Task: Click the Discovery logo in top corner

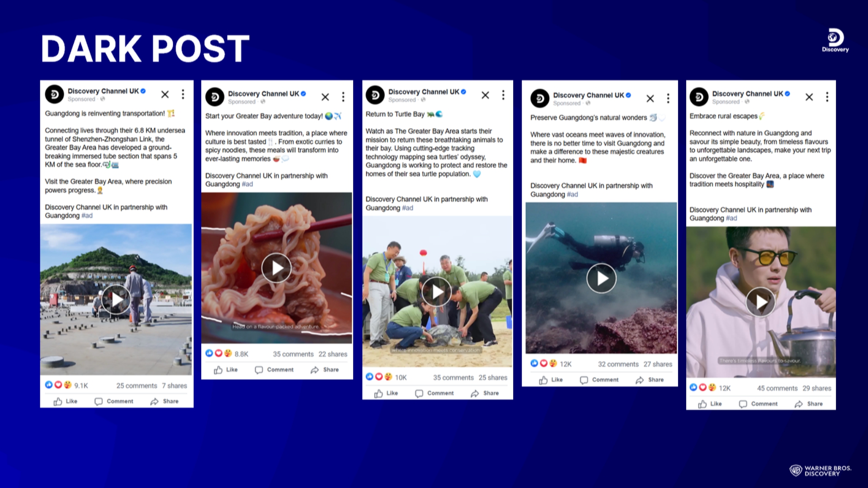Action: point(835,41)
